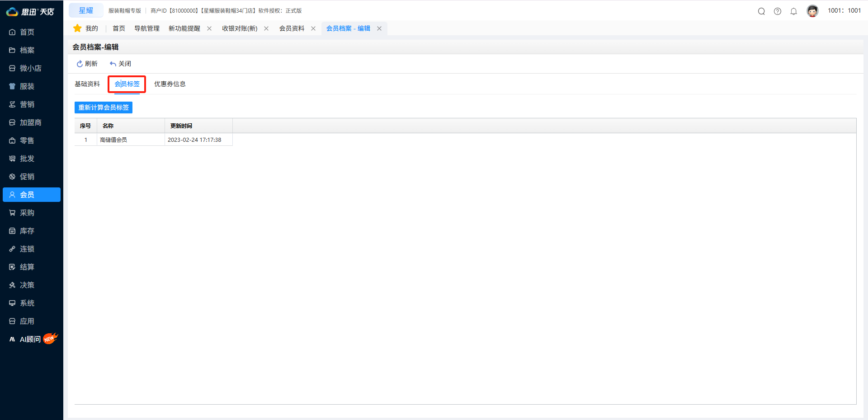
Task: Switch to the 优惠券信息 tab
Action: click(170, 84)
